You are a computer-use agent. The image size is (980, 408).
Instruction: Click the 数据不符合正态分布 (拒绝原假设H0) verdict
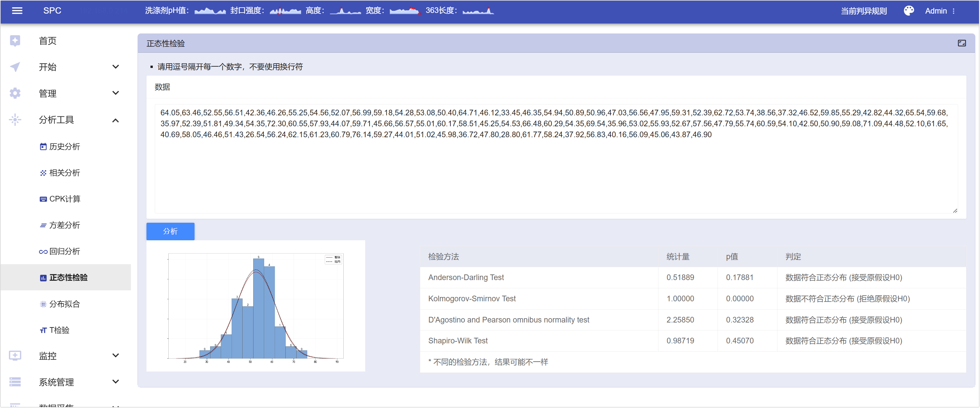[x=847, y=299]
